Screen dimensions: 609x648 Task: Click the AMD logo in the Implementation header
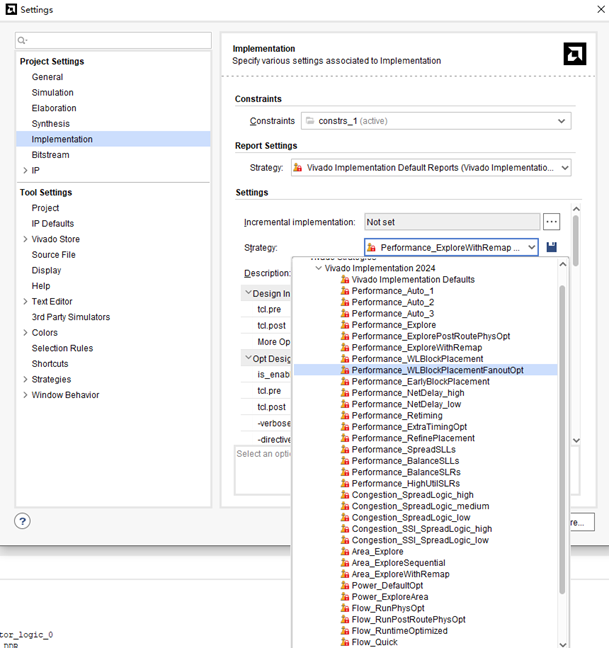[x=574, y=54]
